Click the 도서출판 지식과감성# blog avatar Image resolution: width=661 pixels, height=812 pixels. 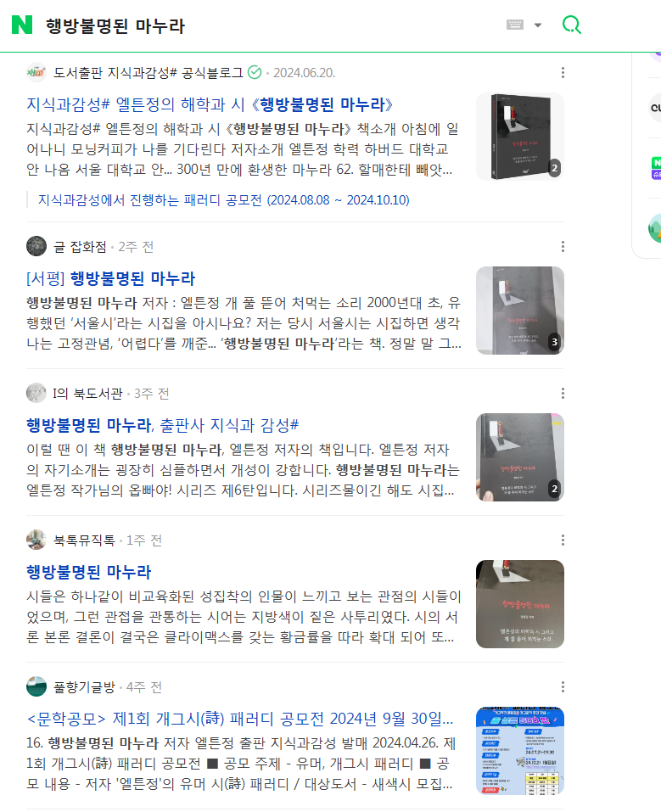[x=36, y=72]
